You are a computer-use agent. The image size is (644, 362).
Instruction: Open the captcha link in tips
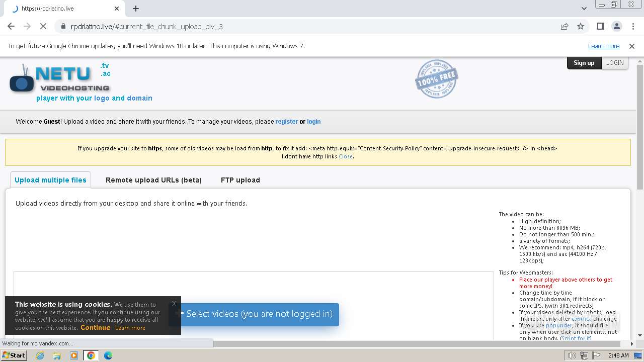[x=581, y=319]
